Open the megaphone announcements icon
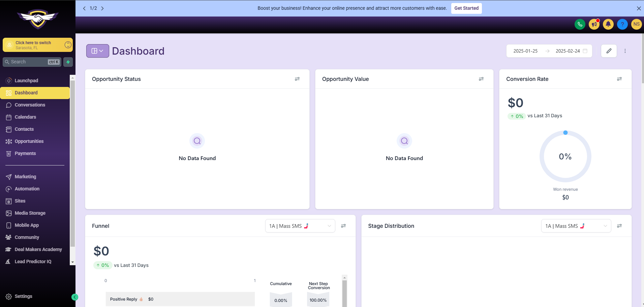This screenshot has height=307, width=644. pos(594,24)
